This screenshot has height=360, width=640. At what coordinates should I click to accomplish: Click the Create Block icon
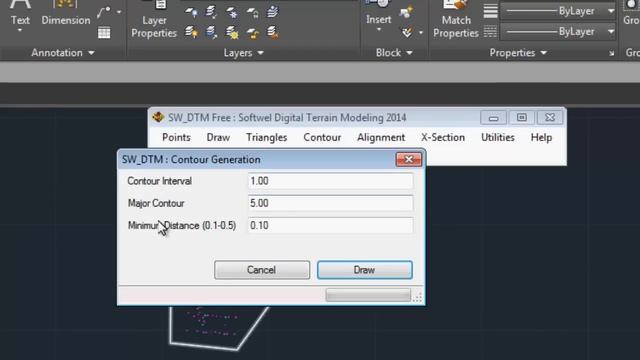(406, 12)
